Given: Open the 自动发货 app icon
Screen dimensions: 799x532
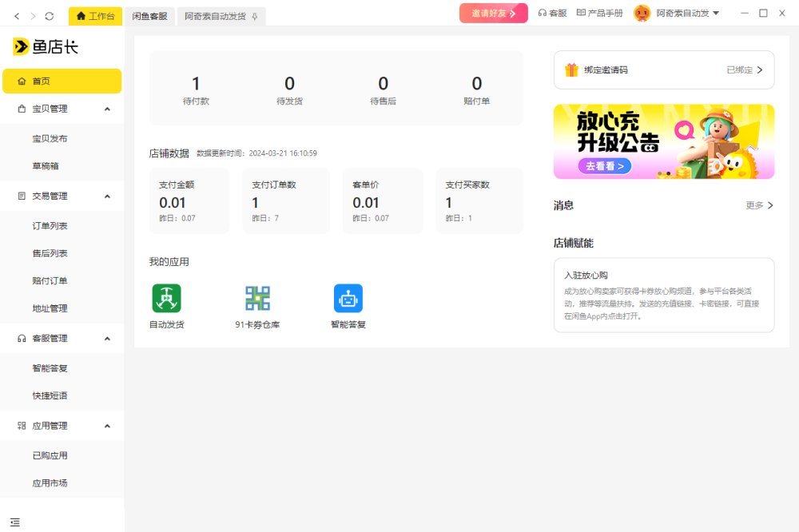Looking at the screenshot, I should [x=166, y=299].
